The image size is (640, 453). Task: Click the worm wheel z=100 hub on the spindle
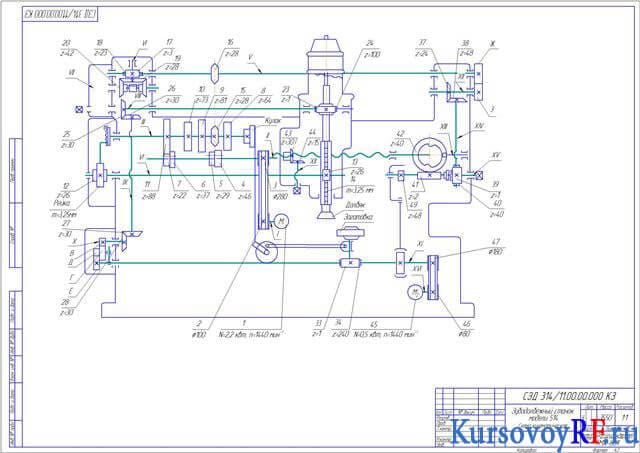click(326, 109)
